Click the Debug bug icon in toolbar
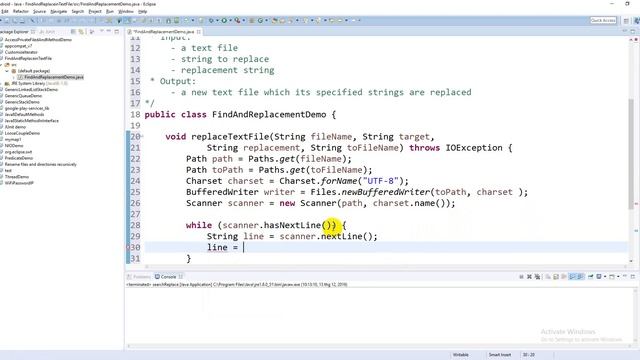 click(x=211, y=20)
